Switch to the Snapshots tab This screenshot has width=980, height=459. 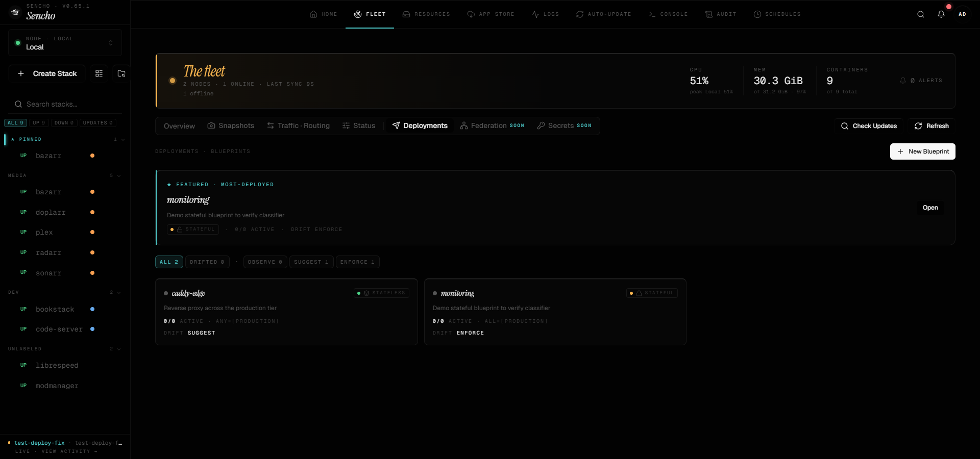point(231,126)
